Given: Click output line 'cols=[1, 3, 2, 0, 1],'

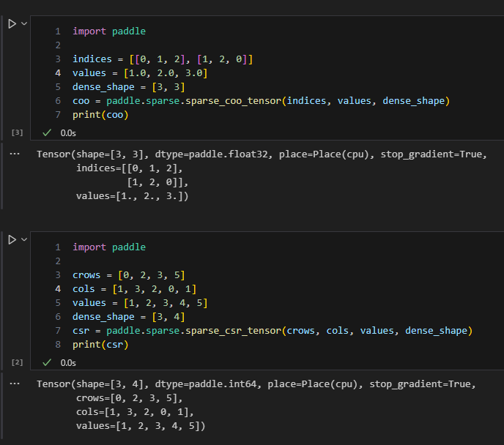Looking at the screenshot, I should tap(135, 412).
